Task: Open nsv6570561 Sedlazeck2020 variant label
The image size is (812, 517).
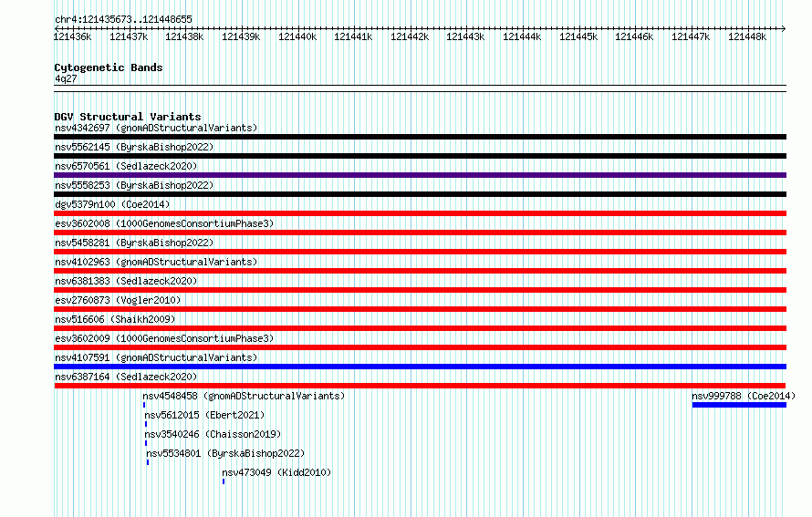Action: (126, 166)
